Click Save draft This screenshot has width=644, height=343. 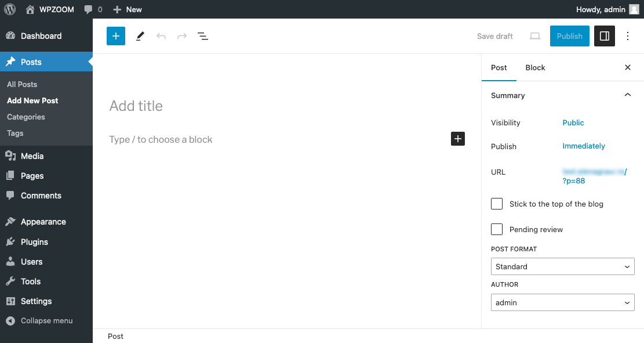[495, 36]
